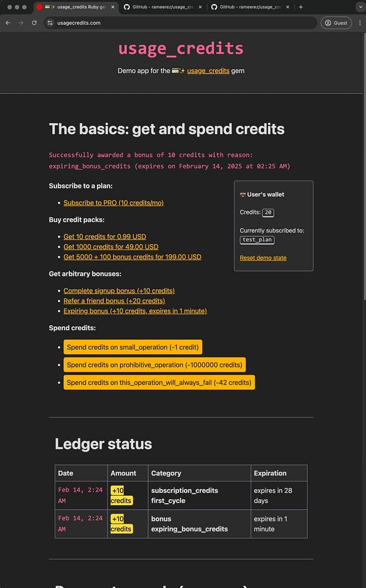Image resolution: width=366 pixels, height=588 pixels.
Task: Click Get 10 credits for 0.99 USD
Action: coord(105,236)
